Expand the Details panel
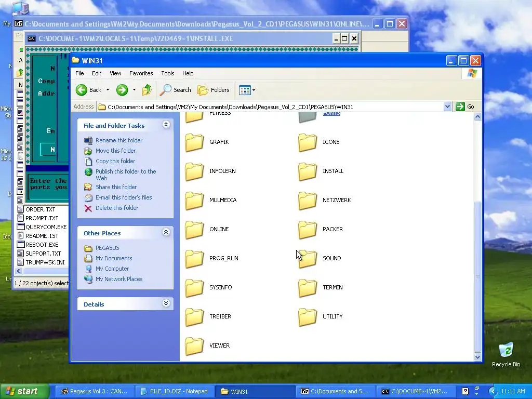This screenshot has height=399, width=532. click(x=166, y=303)
